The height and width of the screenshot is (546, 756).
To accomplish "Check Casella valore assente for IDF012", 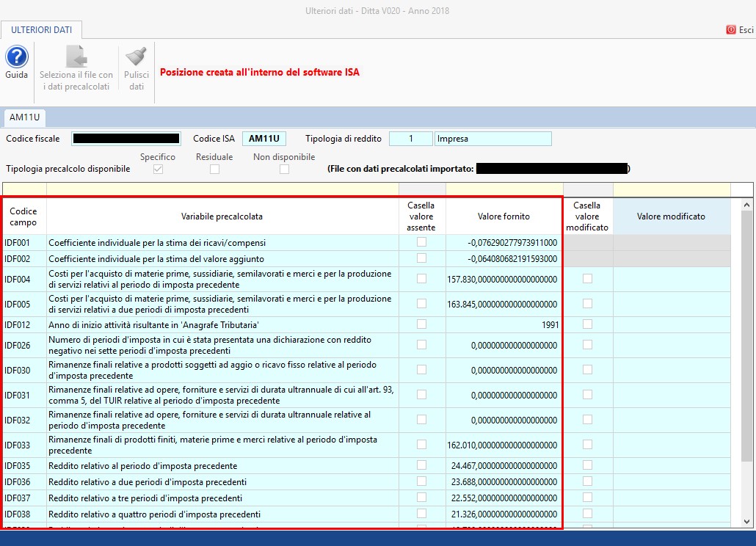I will [x=421, y=324].
